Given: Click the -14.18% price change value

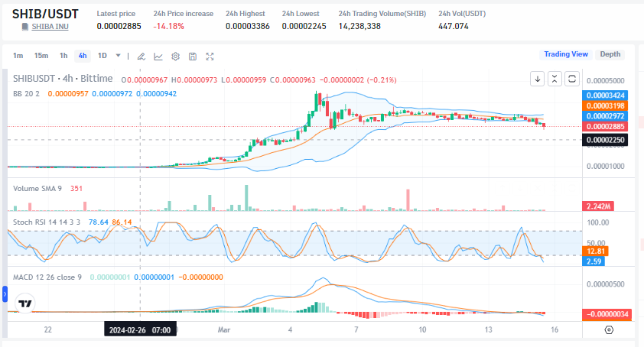Looking at the screenshot, I should (x=168, y=26).
